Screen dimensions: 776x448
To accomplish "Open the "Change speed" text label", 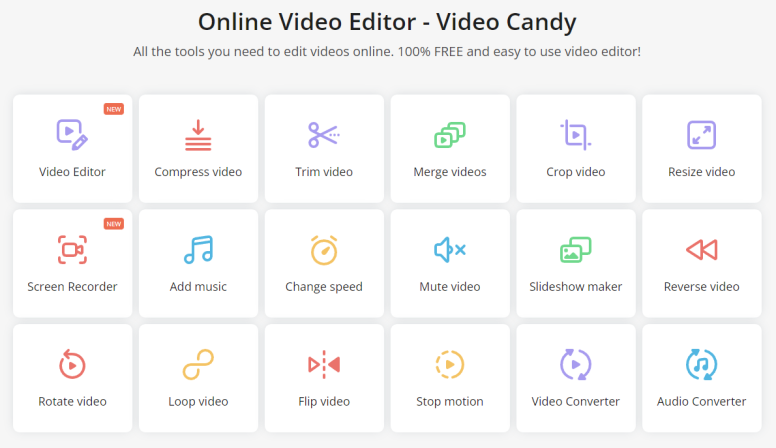I will 324,287.
